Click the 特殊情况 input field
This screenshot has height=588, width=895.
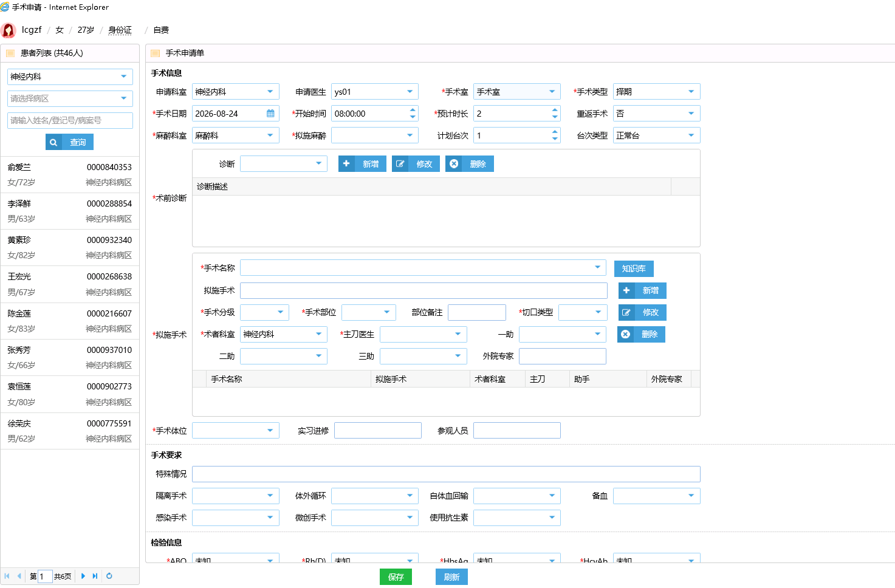[x=446, y=474]
